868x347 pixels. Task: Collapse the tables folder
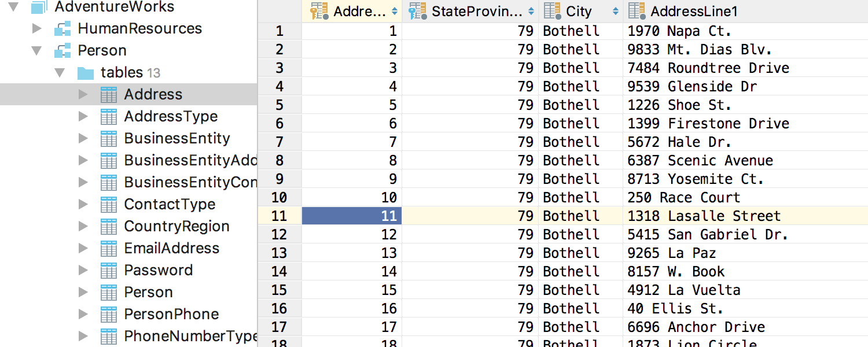coord(60,73)
